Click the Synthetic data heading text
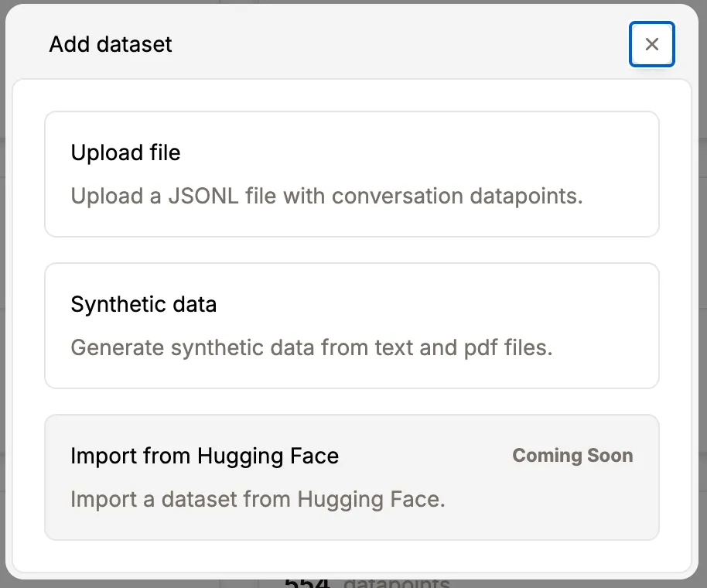707x588 pixels. 143,304
